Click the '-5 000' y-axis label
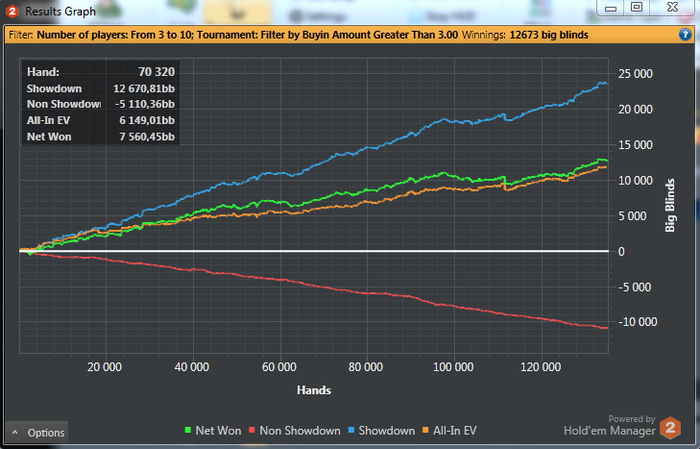 pos(634,287)
